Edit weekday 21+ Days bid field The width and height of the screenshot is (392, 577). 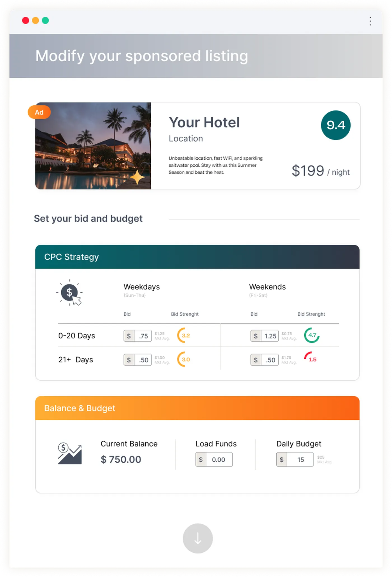click(143, 360)
